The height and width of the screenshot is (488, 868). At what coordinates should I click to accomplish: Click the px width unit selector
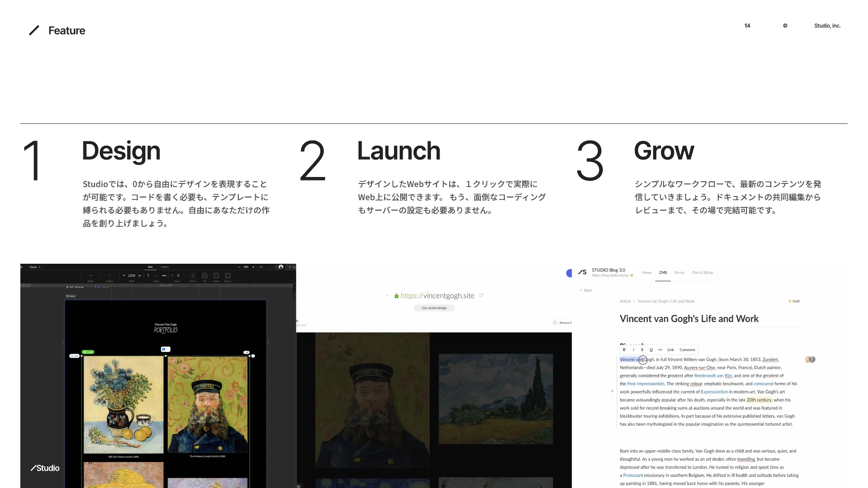tap(140, 275)
